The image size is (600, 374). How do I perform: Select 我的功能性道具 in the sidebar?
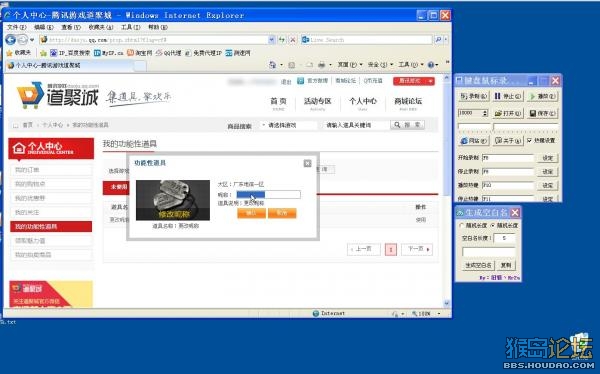(x=51, y=227)
